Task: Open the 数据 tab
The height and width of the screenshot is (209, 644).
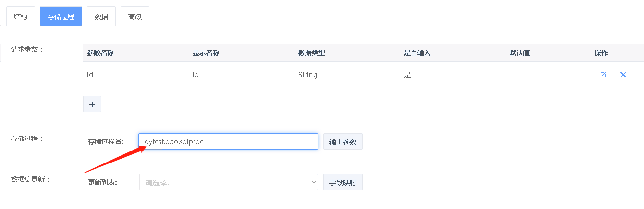Action: (101, 17)
